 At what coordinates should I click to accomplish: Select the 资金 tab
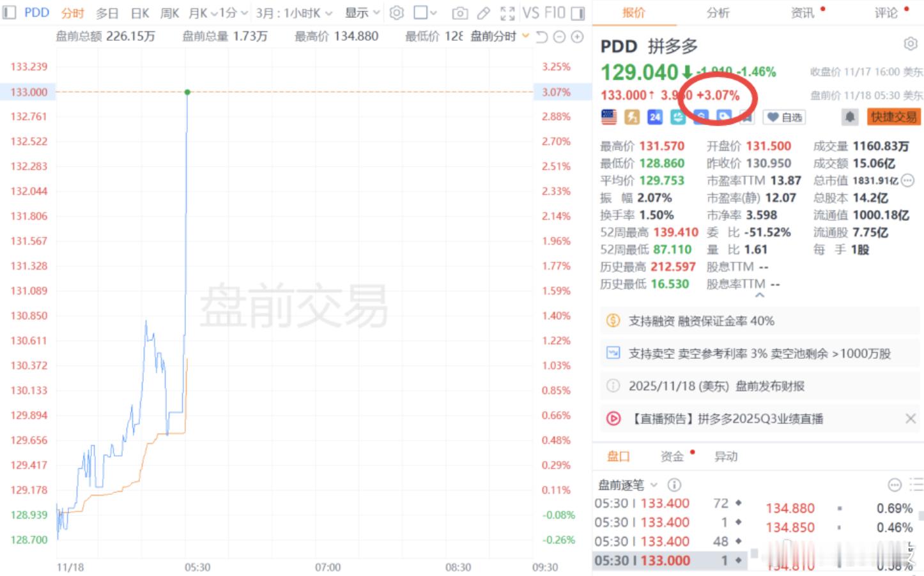pyautogui.click(x=672, y=456)
